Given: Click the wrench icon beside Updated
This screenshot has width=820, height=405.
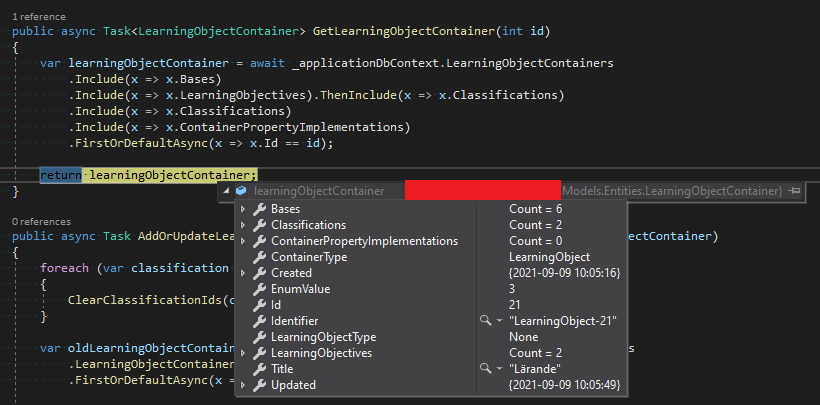Looking at the screenshot, I should (259, 385).
